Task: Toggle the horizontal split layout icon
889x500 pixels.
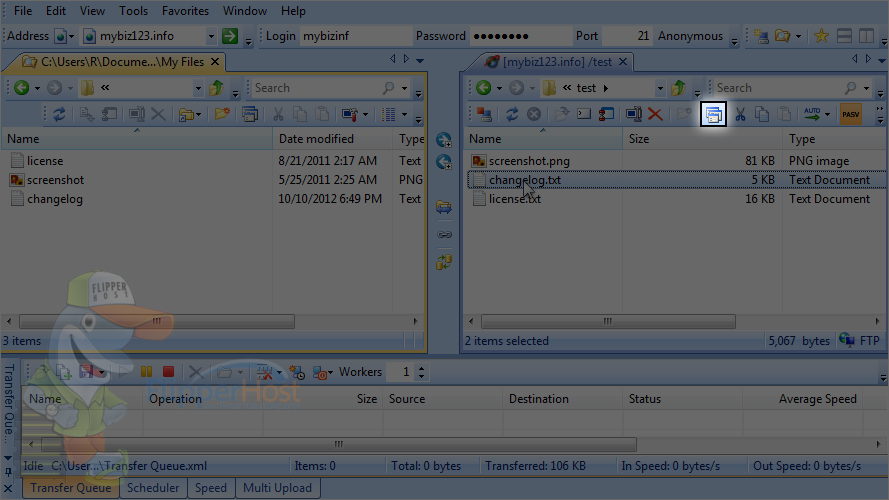Action: [x=844, y=36]
